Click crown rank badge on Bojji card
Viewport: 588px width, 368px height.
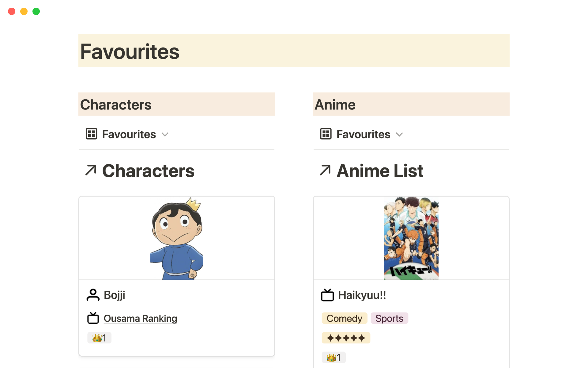point(99,338)
